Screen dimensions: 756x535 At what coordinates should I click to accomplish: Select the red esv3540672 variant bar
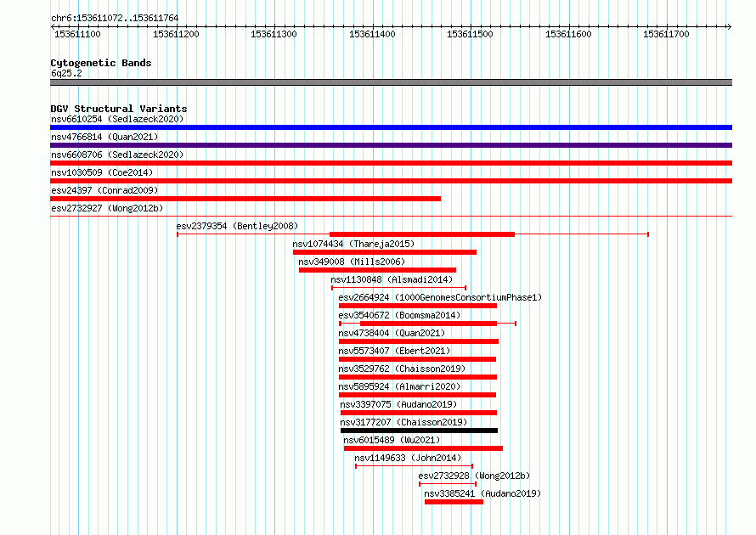428,324
